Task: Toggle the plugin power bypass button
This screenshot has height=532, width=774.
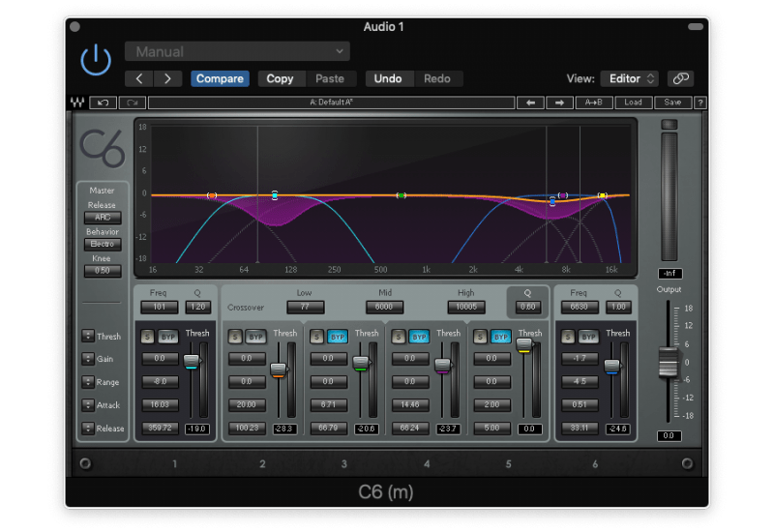Action: (x=96, y=60)
